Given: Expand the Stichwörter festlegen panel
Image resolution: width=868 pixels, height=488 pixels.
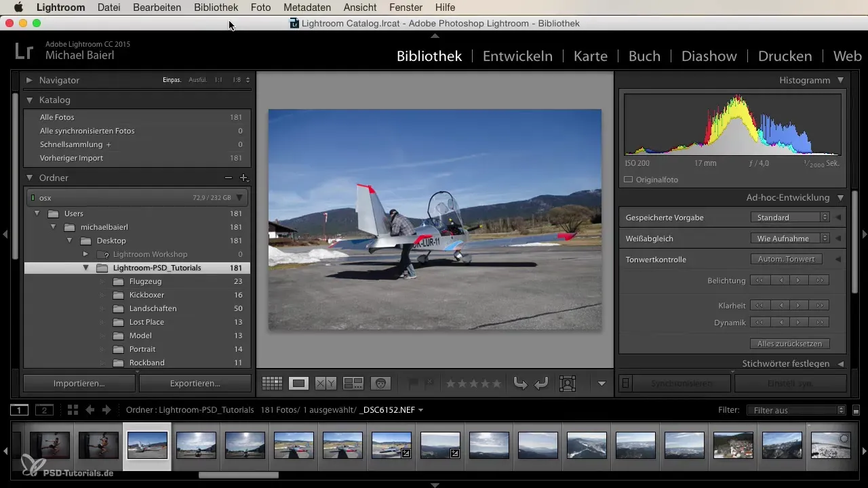Looking at the screenshot, I should point(840,364).
